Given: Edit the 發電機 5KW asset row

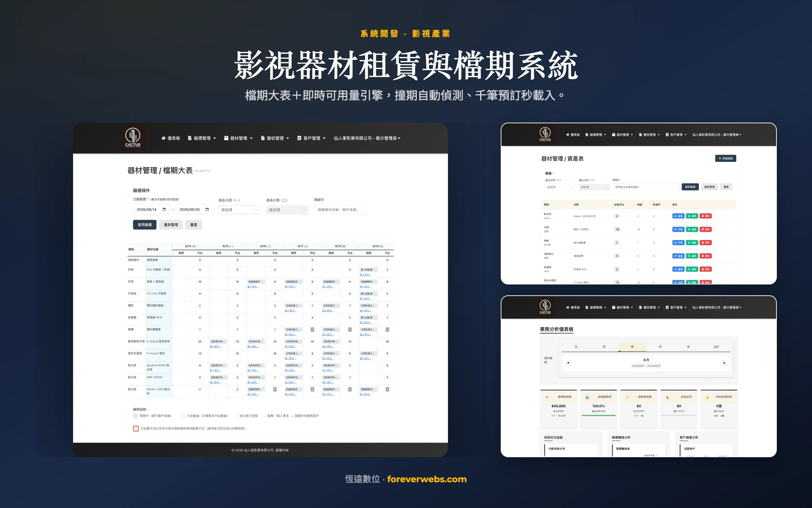Looking at the screenshot, I should (x=692, y=269).
